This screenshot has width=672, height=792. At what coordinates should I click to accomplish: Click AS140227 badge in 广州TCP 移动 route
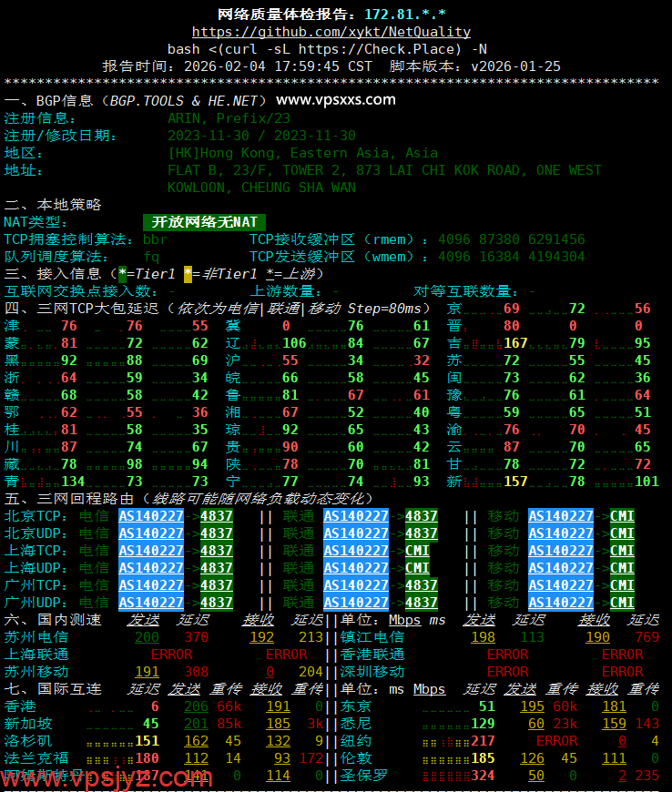(x=561, y=585)
